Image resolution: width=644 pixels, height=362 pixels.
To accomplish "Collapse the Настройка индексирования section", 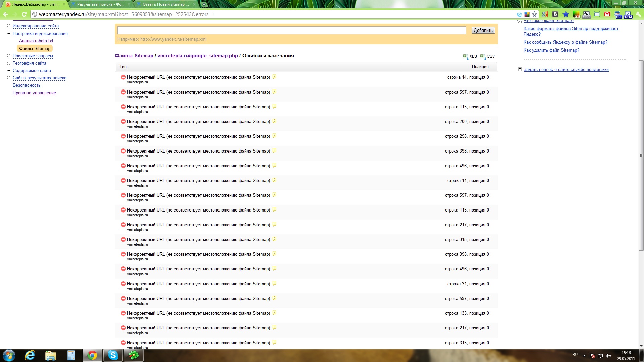I will (9, 33).
